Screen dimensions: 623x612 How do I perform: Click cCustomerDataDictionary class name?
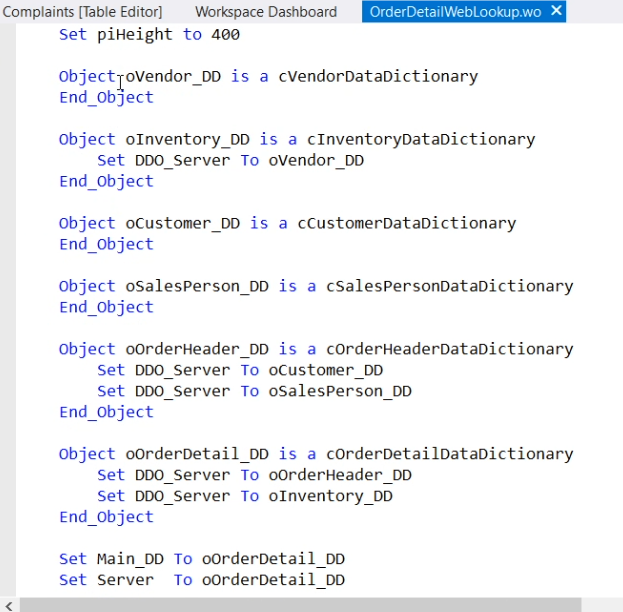click(x=406, y=223)
